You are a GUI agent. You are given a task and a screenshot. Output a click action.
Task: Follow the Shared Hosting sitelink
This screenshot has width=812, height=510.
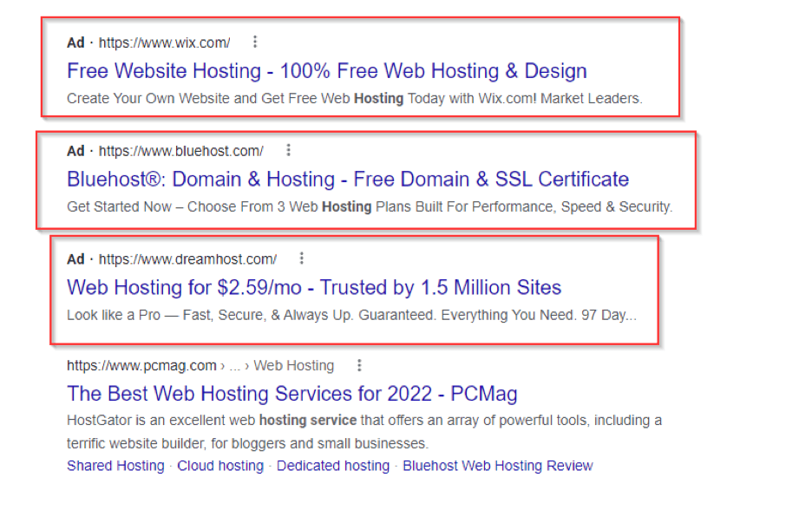(115, 466)
